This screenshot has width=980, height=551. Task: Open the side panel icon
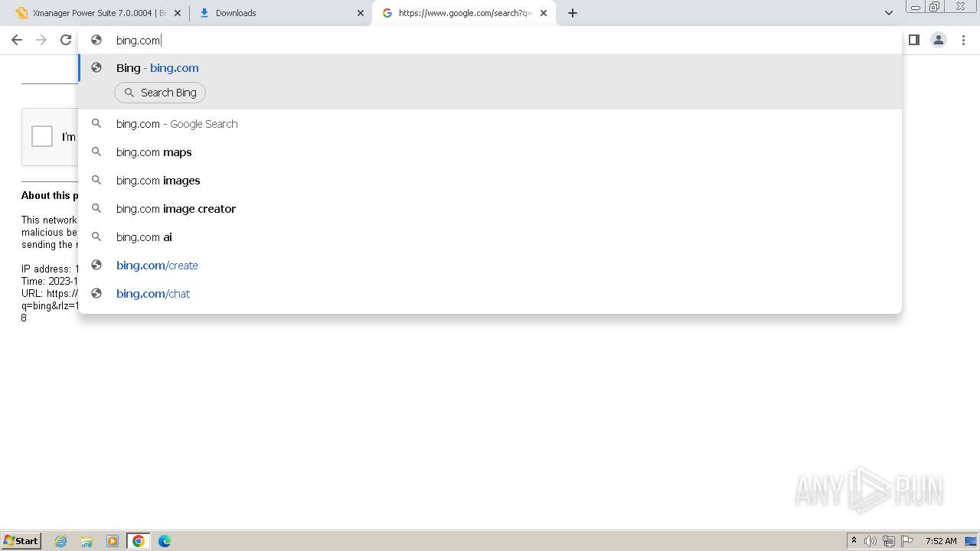913,40
